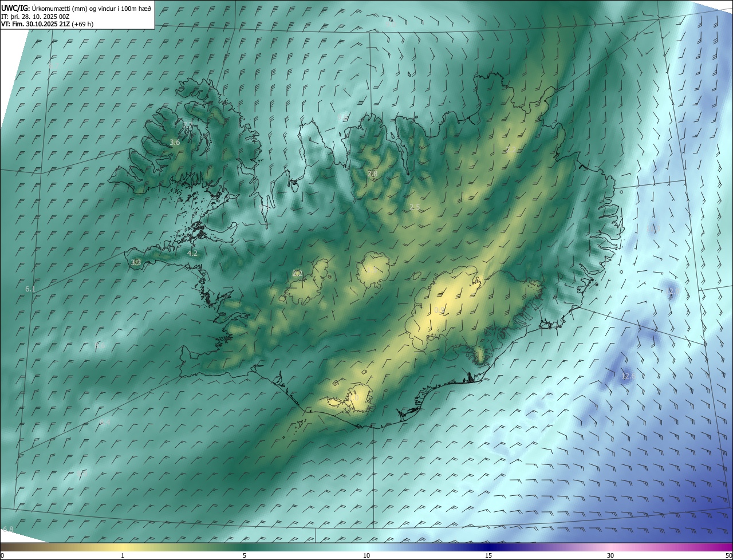Click the 2.8 value in north Iceland
The width and height of the screenshot is (733, 560).
372,173
